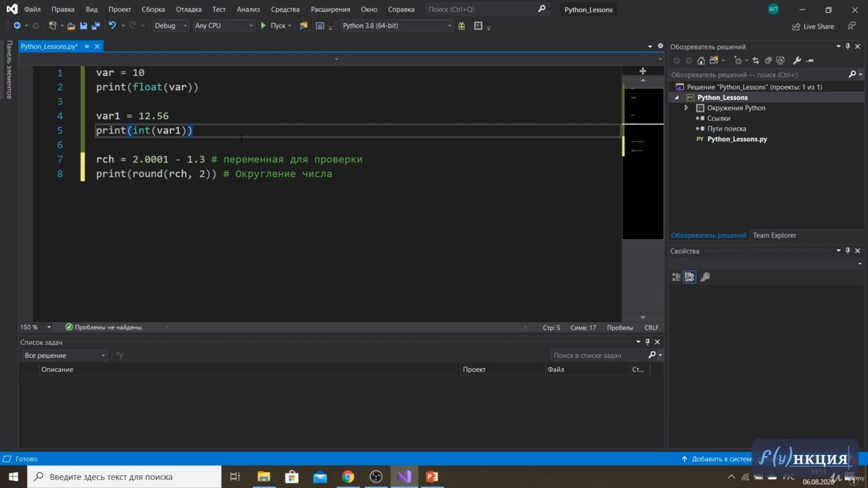Image resolution: width=868 pixels, height=488 pixels.
Task: Click the Open File folder icon
Action: 71,26
